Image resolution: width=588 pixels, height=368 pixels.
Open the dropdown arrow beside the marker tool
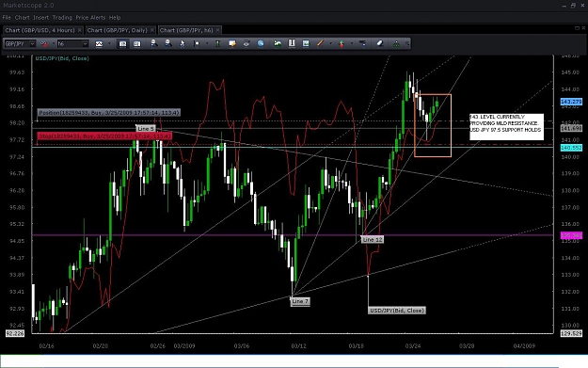click(x=207, y=44)
